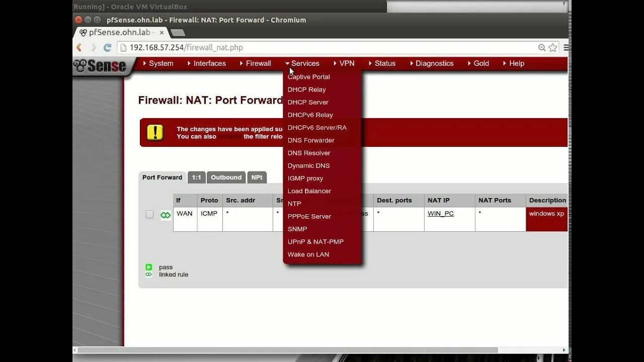The image size is (644, 362).
Task: Collapse the Services menu
Action: coord(302,63)
